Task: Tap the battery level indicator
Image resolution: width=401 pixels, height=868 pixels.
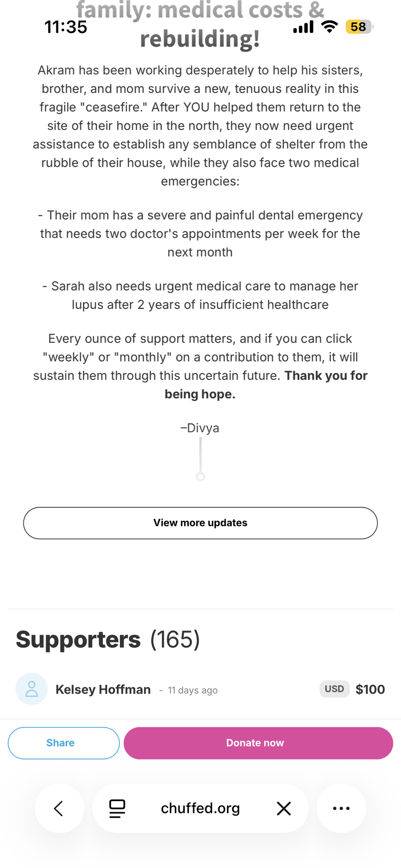Action: (358, 27)
